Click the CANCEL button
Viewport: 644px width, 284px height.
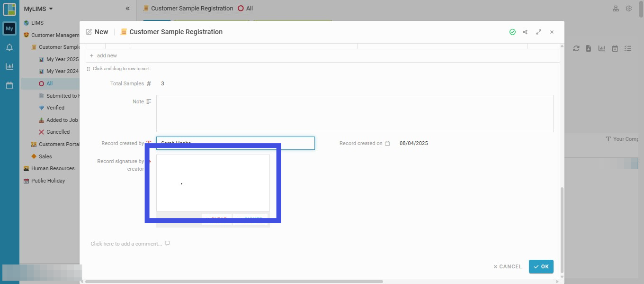click(x=507, y=266)
